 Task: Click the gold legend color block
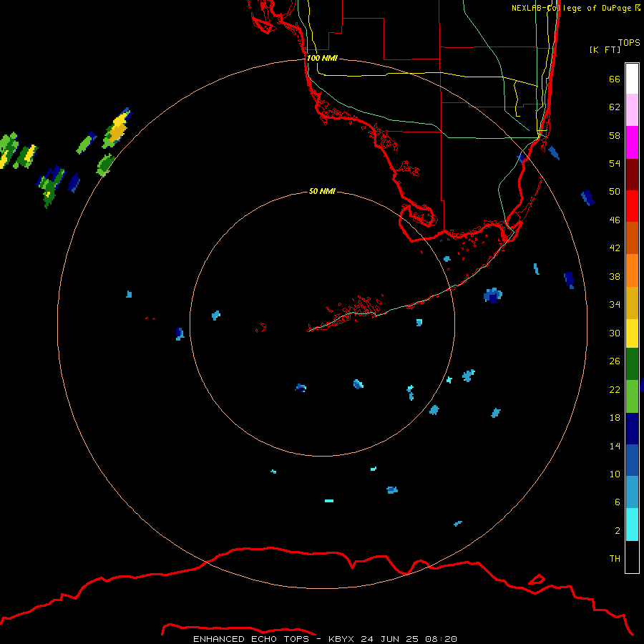click(x=632, y=303)
